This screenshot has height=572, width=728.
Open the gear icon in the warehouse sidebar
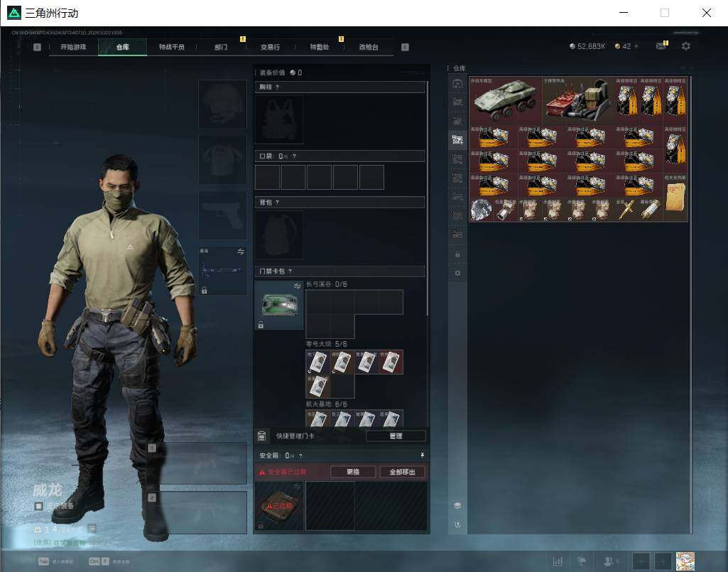point(457,273)
